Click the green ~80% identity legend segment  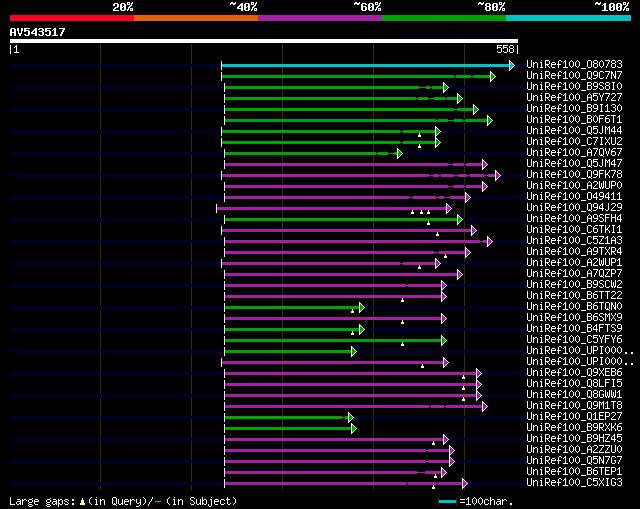coord(444,18)
